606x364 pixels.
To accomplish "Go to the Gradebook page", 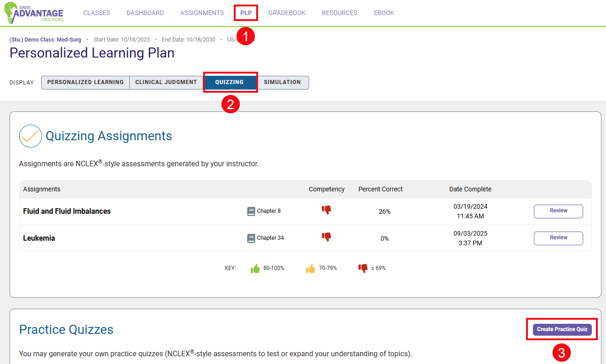I will pyautogui.click(x=287, y=13).
